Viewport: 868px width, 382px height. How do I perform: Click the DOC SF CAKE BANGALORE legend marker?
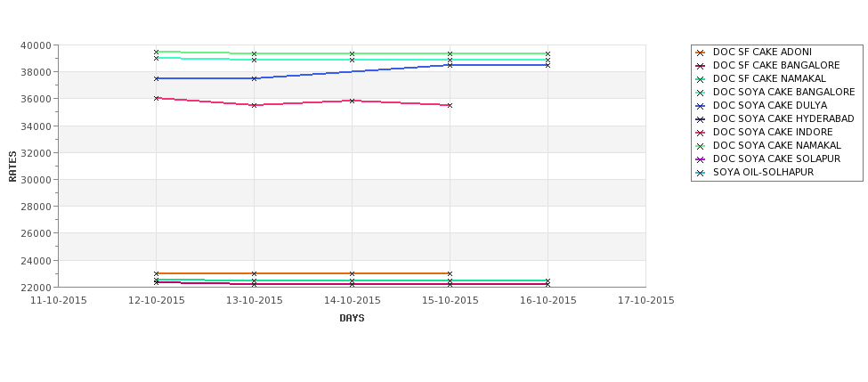click(x=701, y=66)
